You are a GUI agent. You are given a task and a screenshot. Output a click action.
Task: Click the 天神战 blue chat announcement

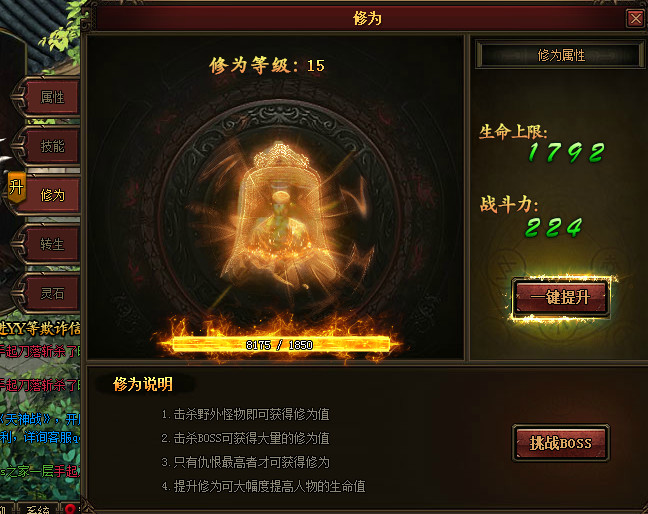pos(40,419)
